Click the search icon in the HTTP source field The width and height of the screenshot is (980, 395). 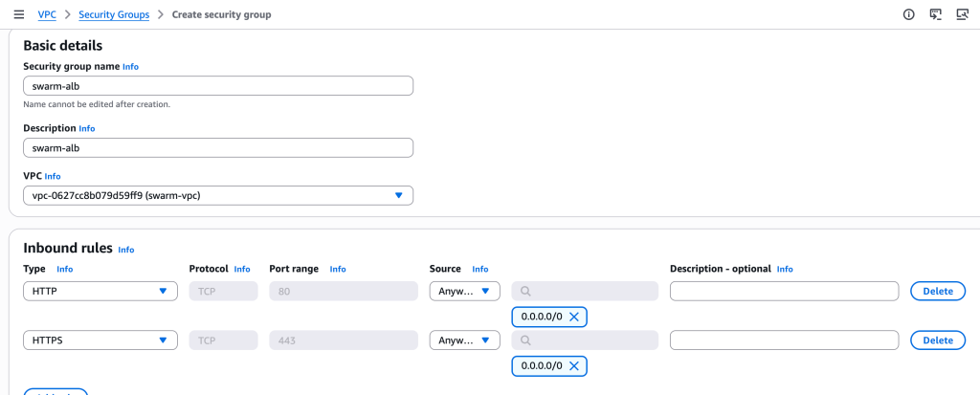526,292
